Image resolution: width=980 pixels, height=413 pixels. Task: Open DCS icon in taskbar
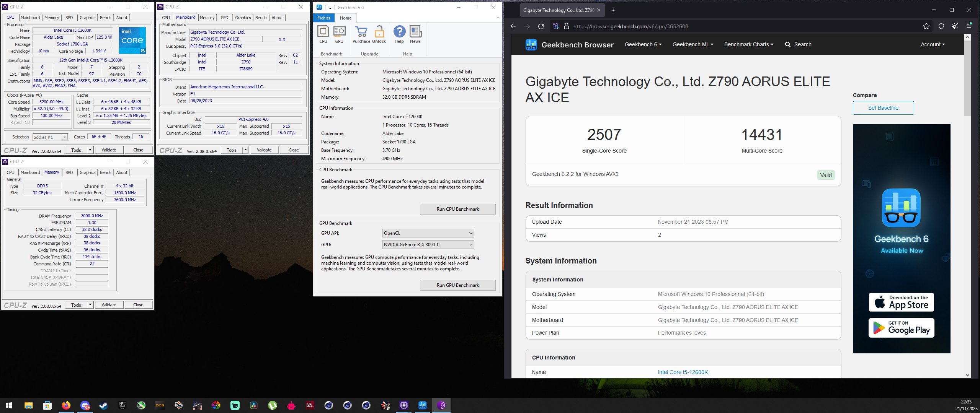(160, 405)
